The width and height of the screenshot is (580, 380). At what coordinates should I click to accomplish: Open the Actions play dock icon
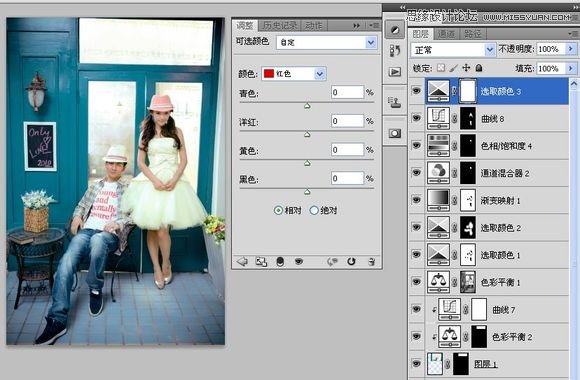pyautogui.click(x=395, y=71)
